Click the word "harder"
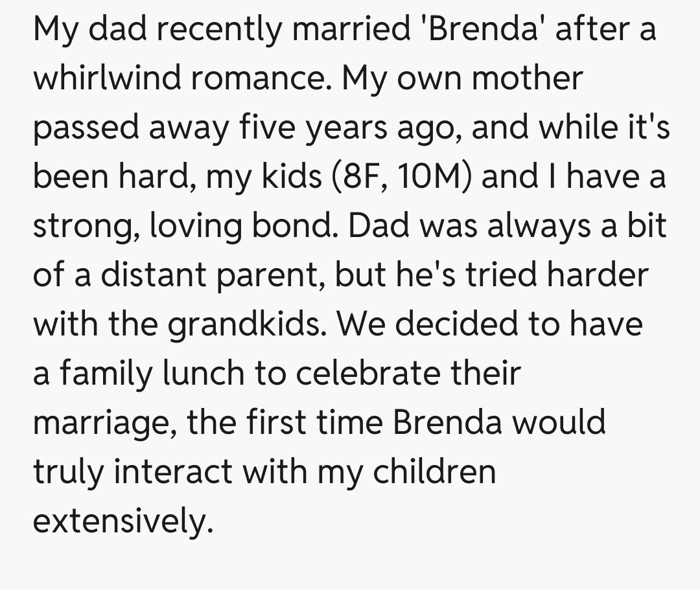Viewport: 700px width, 590px height. pyautogui.click(x=598, y=275)
